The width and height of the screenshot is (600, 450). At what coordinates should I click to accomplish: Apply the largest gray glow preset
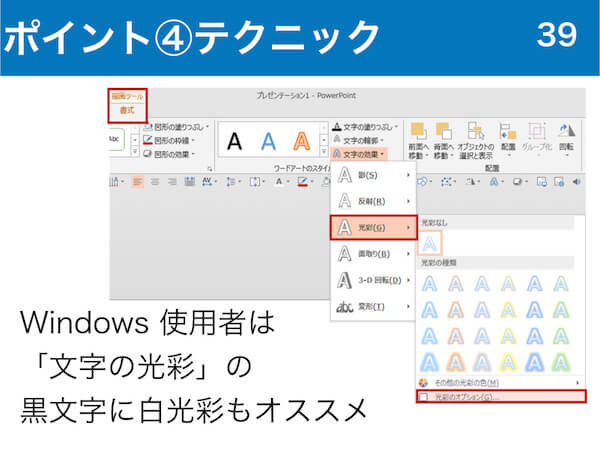pos(482,362)
